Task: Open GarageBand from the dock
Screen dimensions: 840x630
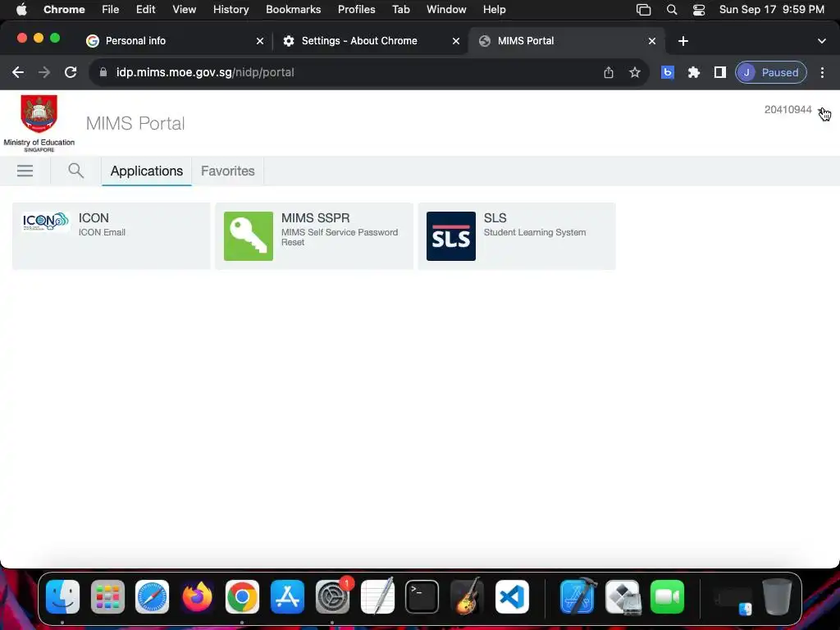Action: click(467, 597)
